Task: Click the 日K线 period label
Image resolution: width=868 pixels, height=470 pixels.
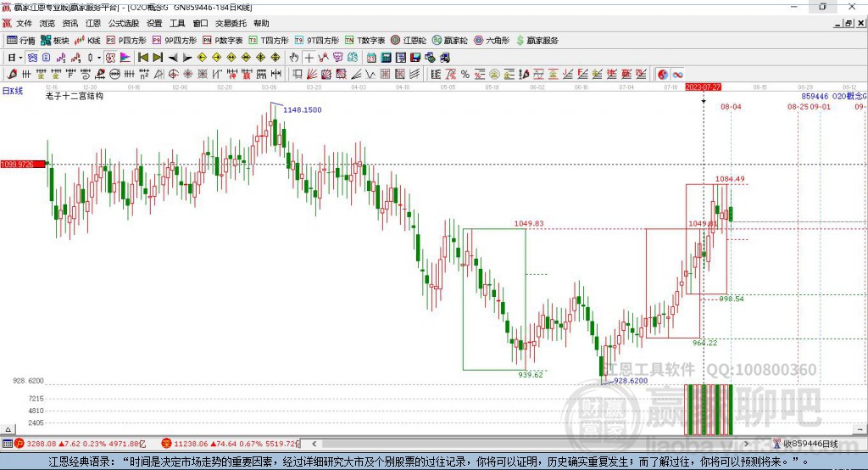Action: pos(12,91)
